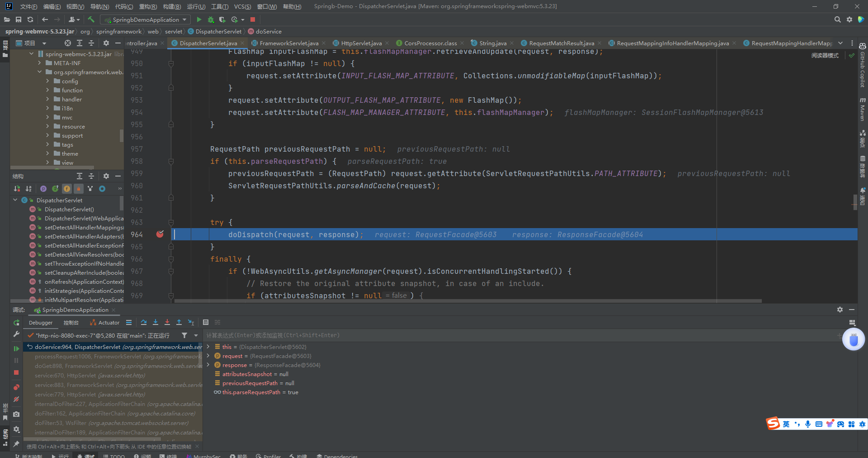The width and height of the screenshot is (868, 458).
Task: Stop the application with the red square in main toolbar
Action: (x=253, y=19)
